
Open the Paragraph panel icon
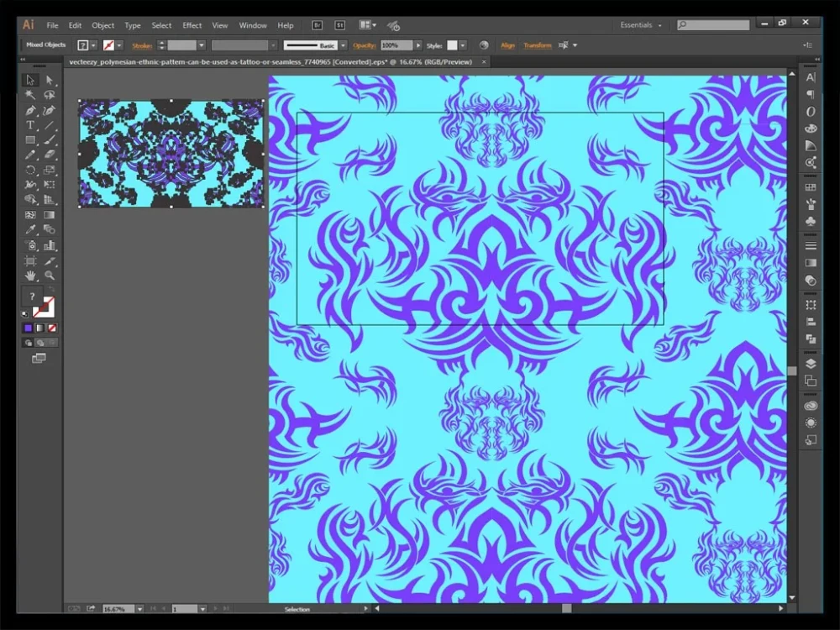coord(811,94)
